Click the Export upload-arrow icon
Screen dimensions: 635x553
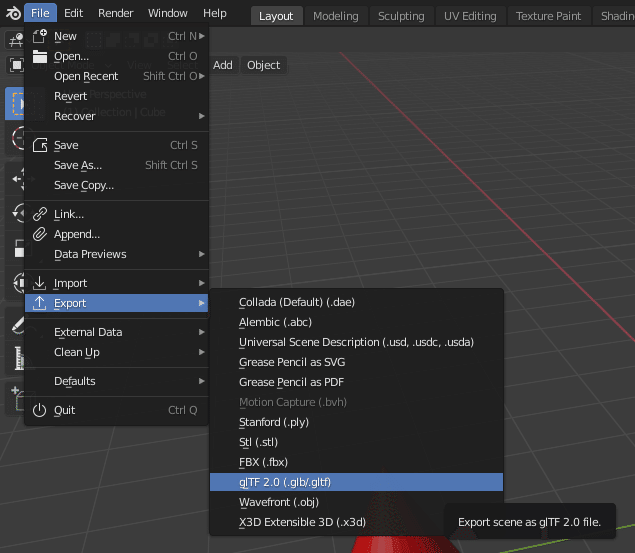pos(39,303)
